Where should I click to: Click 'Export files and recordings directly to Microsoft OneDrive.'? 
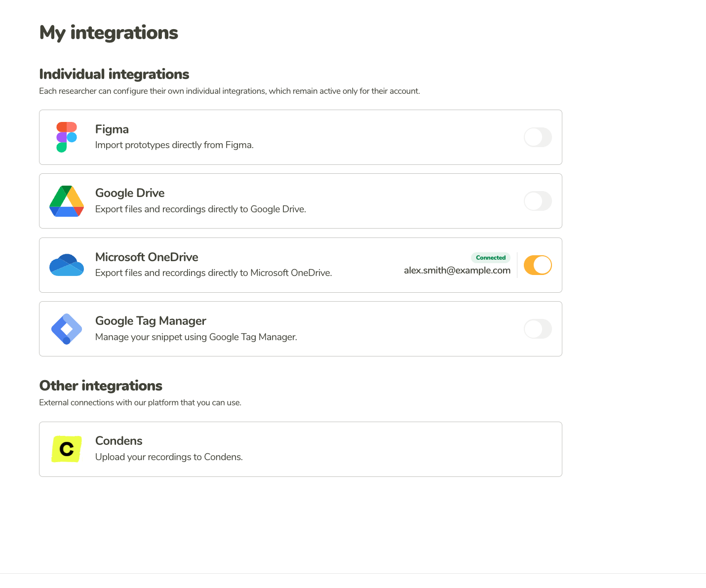point(213,273)
